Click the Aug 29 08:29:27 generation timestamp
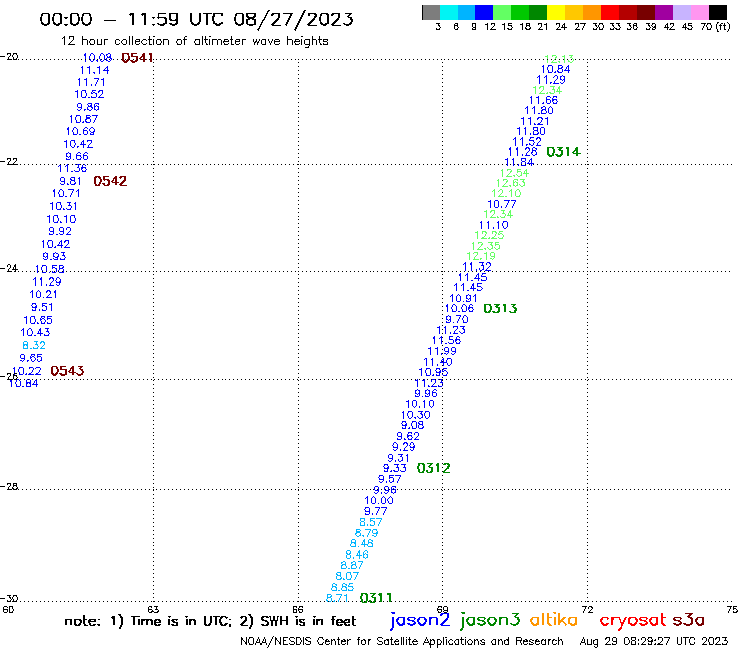This screenshot has width=740, height=650. (654, 642)
